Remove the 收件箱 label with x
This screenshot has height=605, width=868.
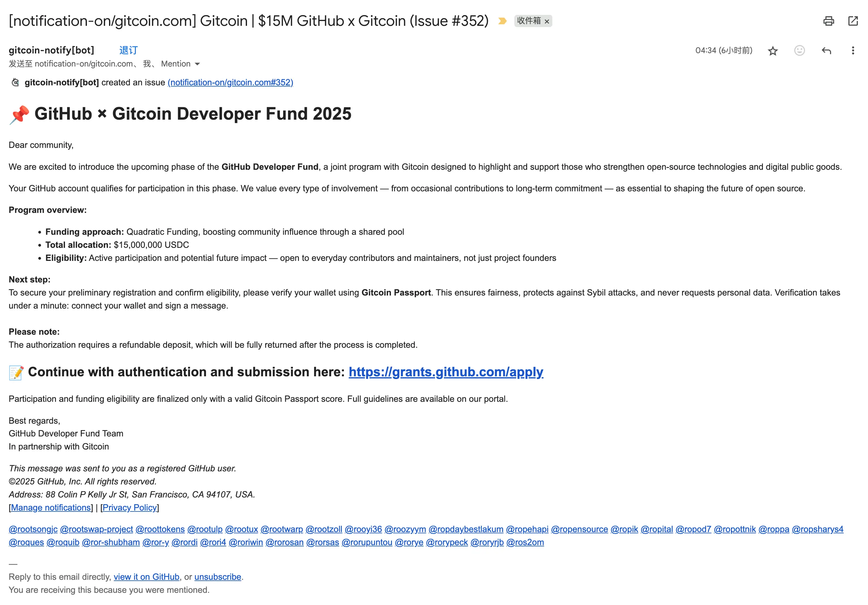click(547, 22)
